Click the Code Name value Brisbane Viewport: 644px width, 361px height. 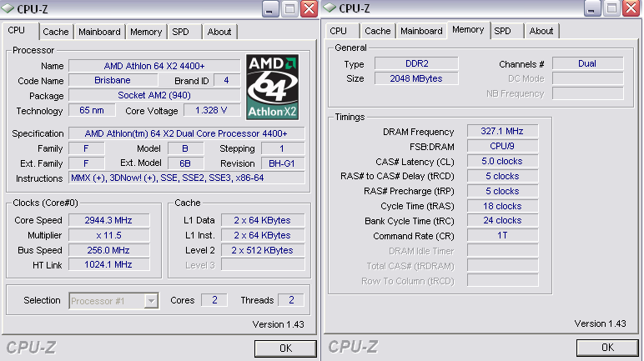(x=113, y=81)
